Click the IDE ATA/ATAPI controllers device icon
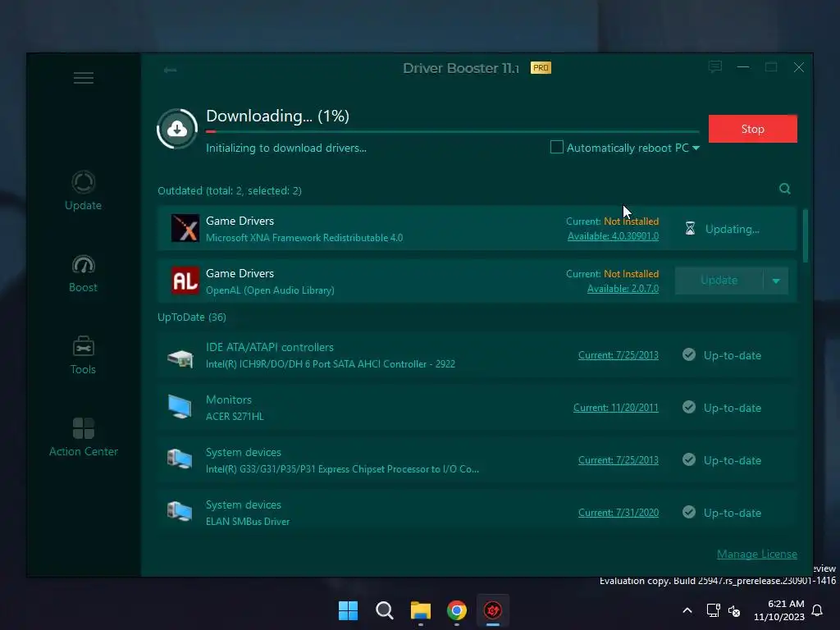Screen dimensions: 840x630 [x=180, y=358]
